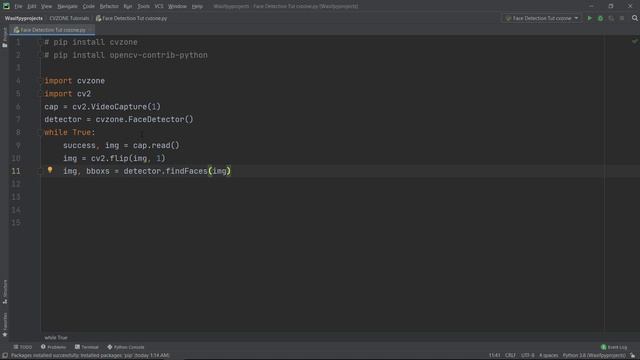This screenshot has height=360, width=640.
Task: Click the gutter at line number 9
Action: [18, 145]
